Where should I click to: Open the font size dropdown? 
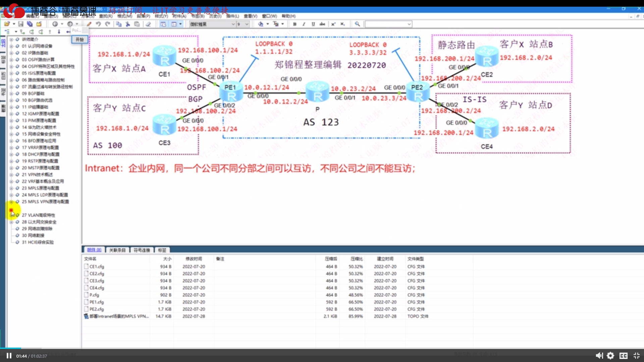click(x=247, y=24)
